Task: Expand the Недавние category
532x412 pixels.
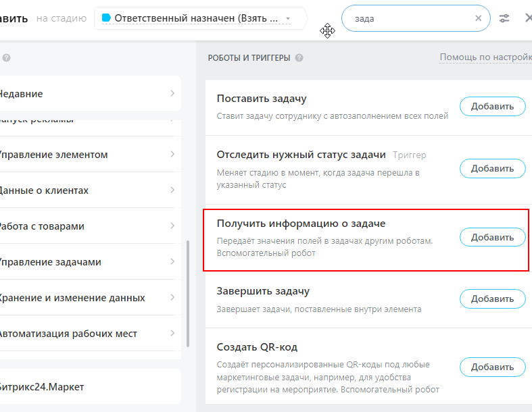Action: 88,94
